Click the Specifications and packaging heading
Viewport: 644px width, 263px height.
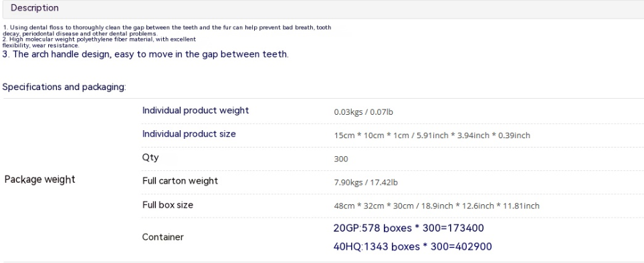coord(64,87)
